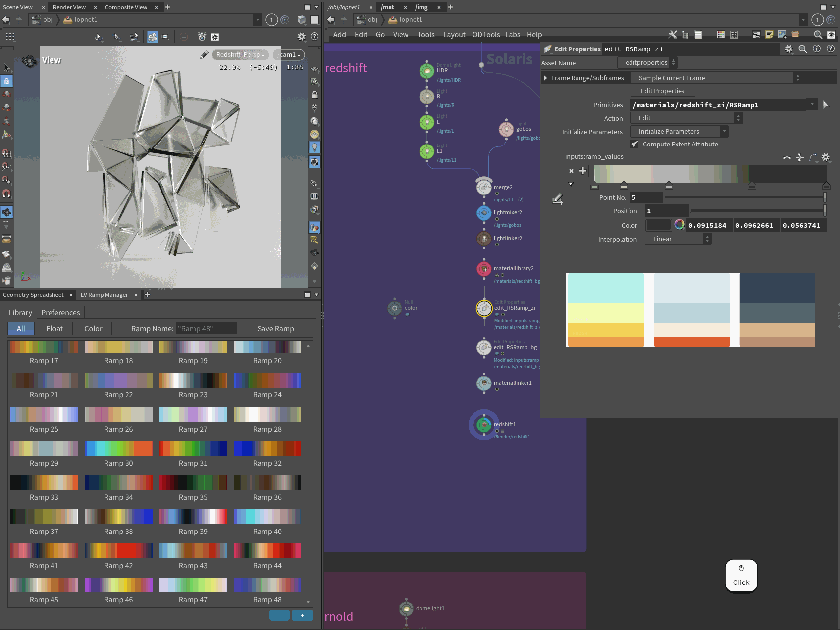Toggle the Compute Extent Attribute checkbox
Viewport: 840px width, 630px height.
pos(634,144)
